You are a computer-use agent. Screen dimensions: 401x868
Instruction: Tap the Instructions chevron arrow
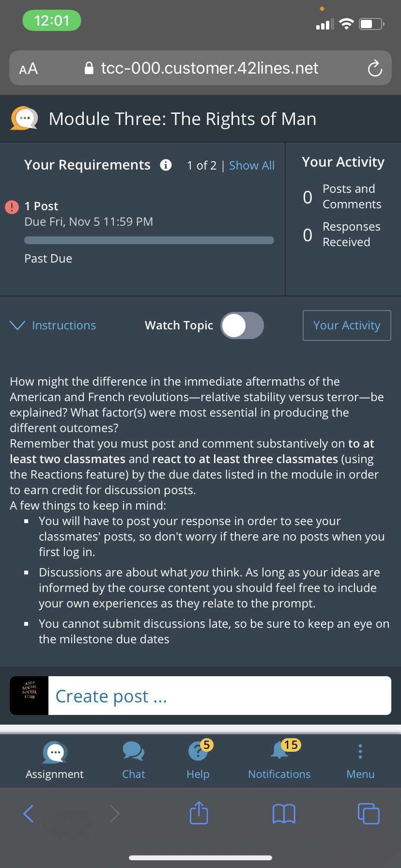coord(17,325)
